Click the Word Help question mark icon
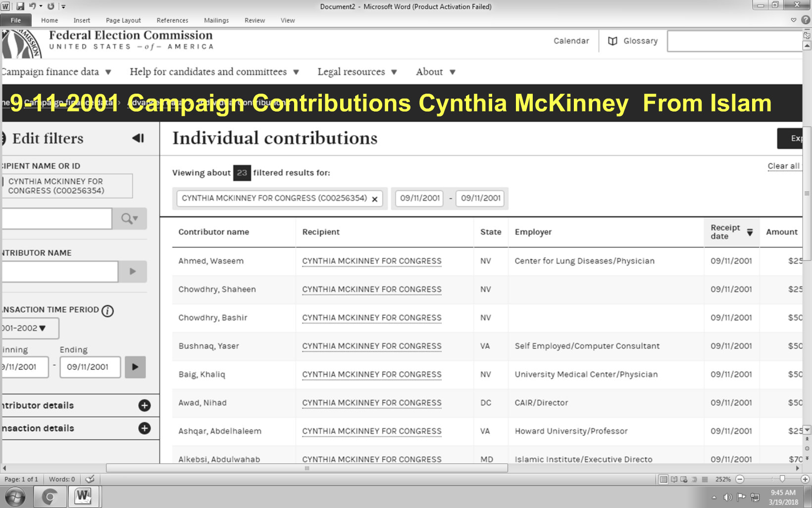Image resolution: width=812 pixels, height=508 pixels. (x=806, y=20)
